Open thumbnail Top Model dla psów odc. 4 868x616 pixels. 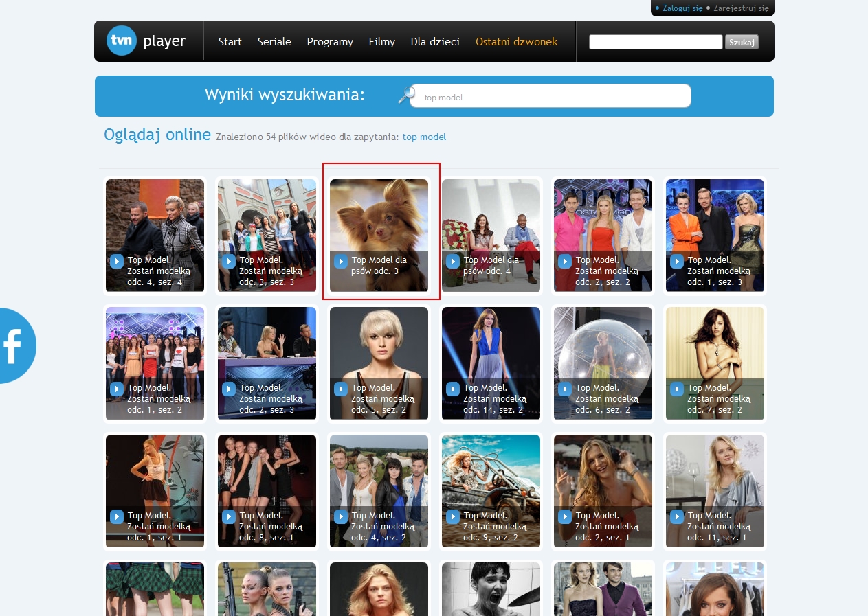coord(491,235)
